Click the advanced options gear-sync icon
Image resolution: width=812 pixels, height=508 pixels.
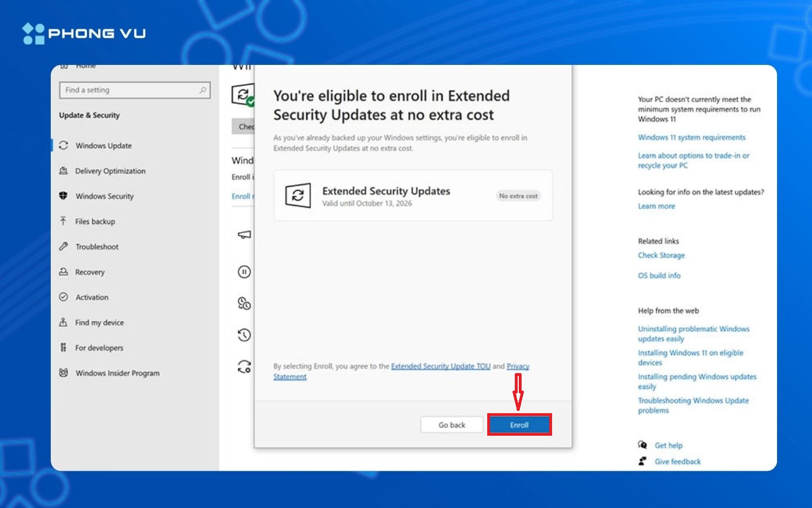coord(244,367)
